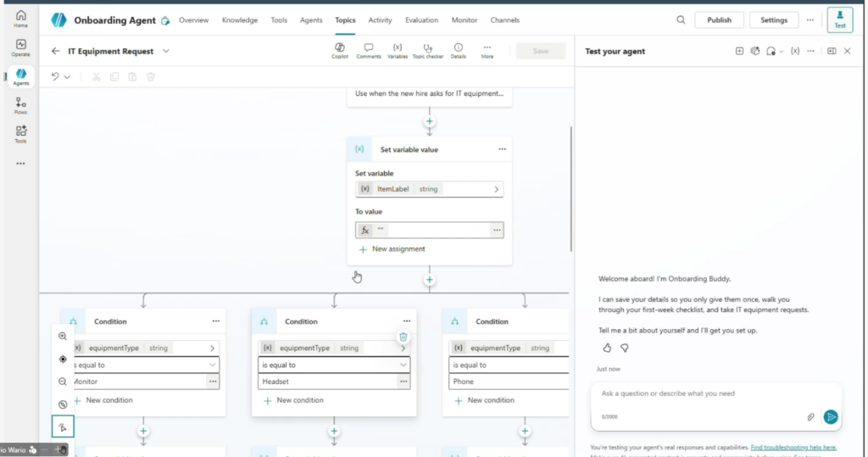Expand the ItemLabel variable chevron

tap(496, 189)
